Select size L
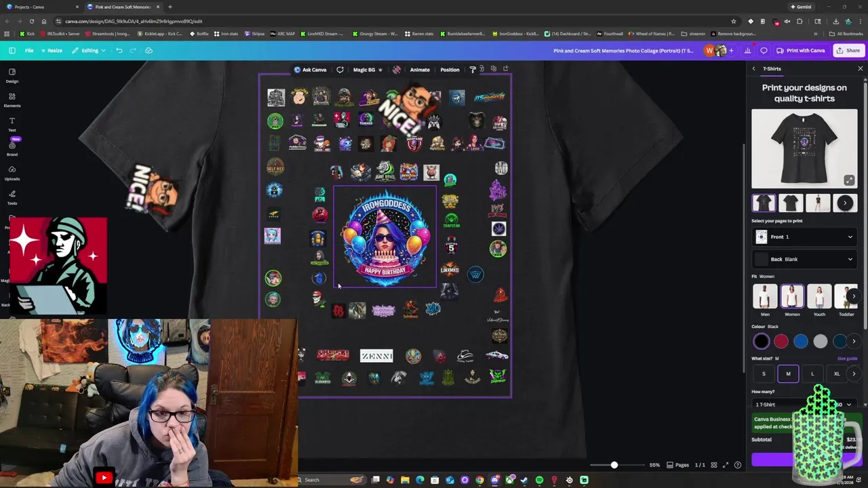The height and width of the screenshot is (488, 868). click(x=812, y=373)
